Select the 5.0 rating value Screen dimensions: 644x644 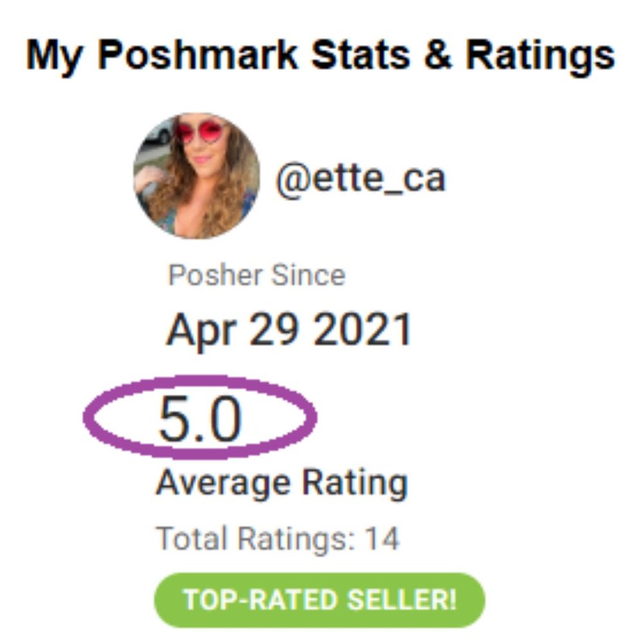pyautogui.click(x=199, y=419)
